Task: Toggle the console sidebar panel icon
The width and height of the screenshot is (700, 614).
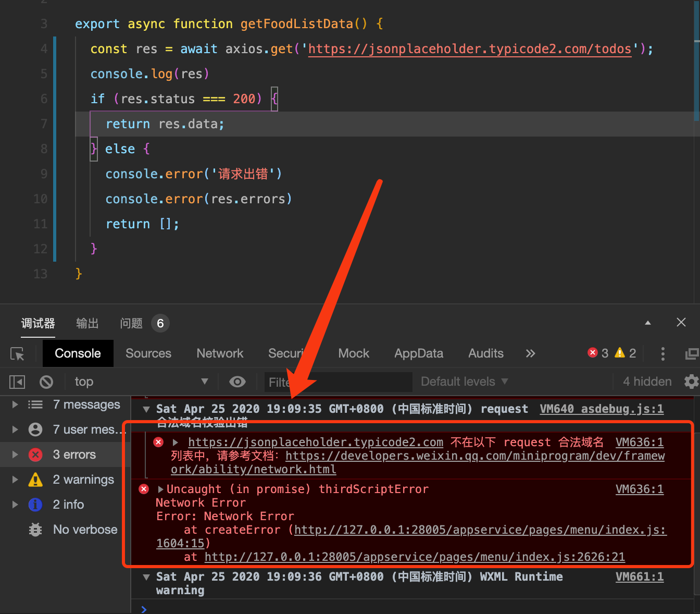Action: click(17, 382)
